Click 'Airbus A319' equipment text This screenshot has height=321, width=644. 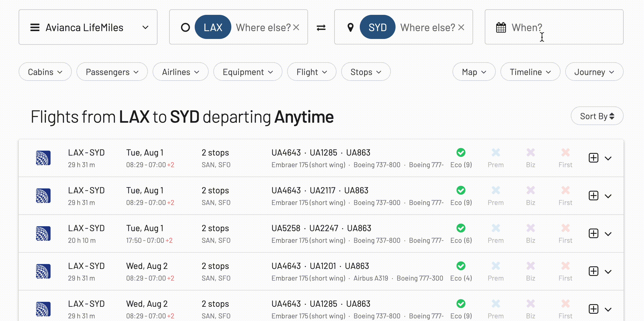point(371,278)
